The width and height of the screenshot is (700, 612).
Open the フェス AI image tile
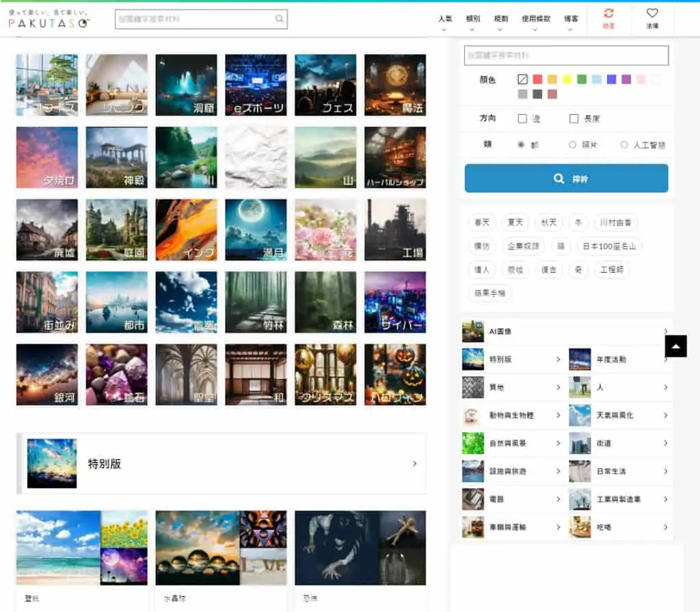point(325,85)
